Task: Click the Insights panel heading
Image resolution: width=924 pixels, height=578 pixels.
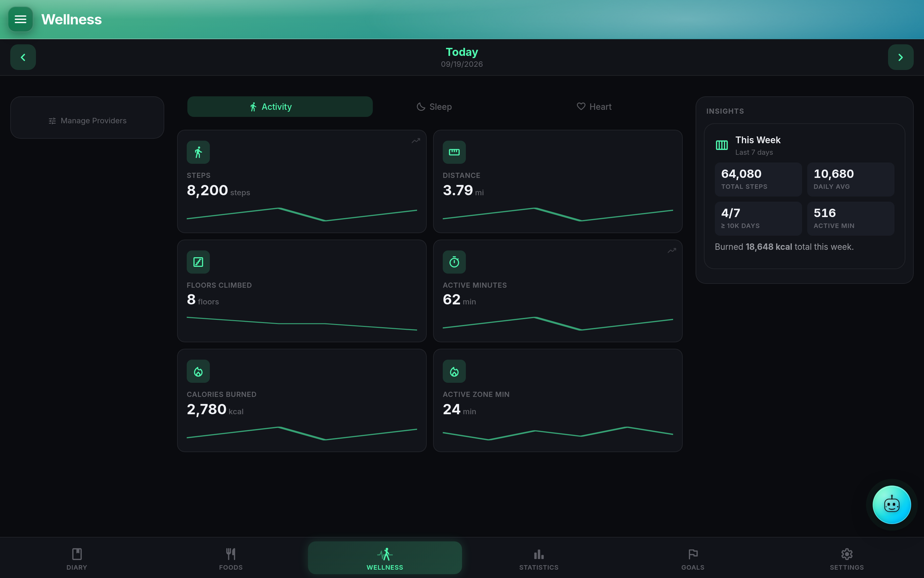Action: 725,111
